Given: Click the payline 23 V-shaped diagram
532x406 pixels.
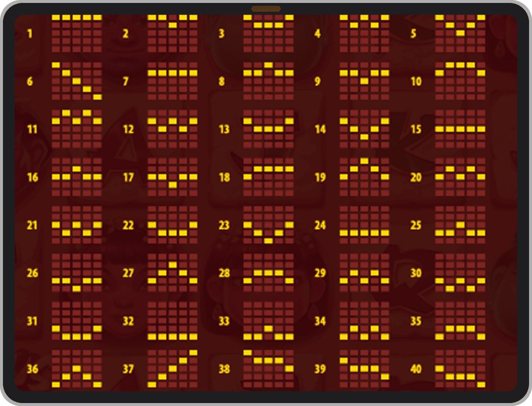Looking at the screenshot, I should [x=460, y=33].
